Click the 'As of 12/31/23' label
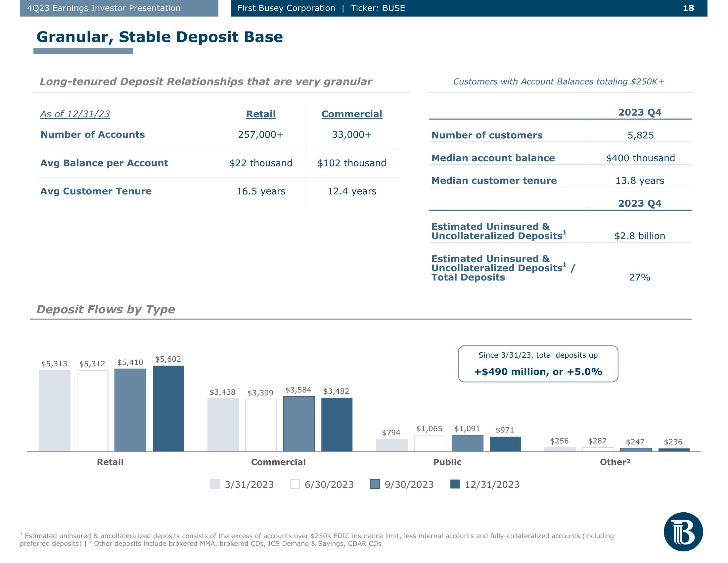 tap(75, 114)
